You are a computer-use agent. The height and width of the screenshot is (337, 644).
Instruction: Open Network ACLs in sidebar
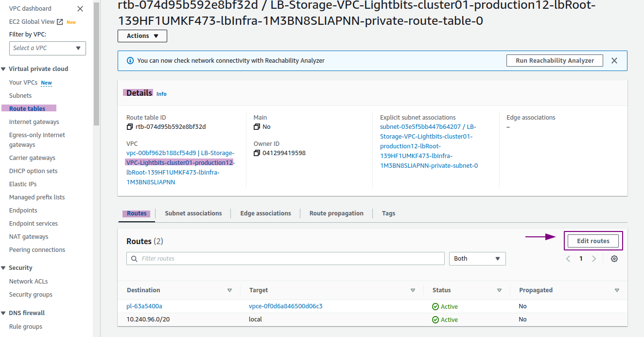pos(29,282)
